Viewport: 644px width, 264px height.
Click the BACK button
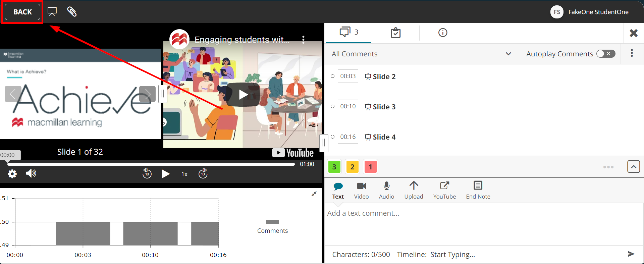(x=22, y=12)
